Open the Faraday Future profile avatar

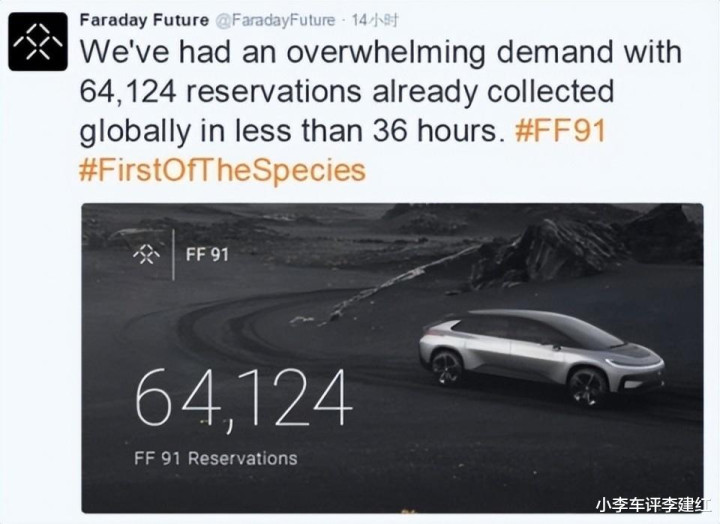(x=38, y=42)
